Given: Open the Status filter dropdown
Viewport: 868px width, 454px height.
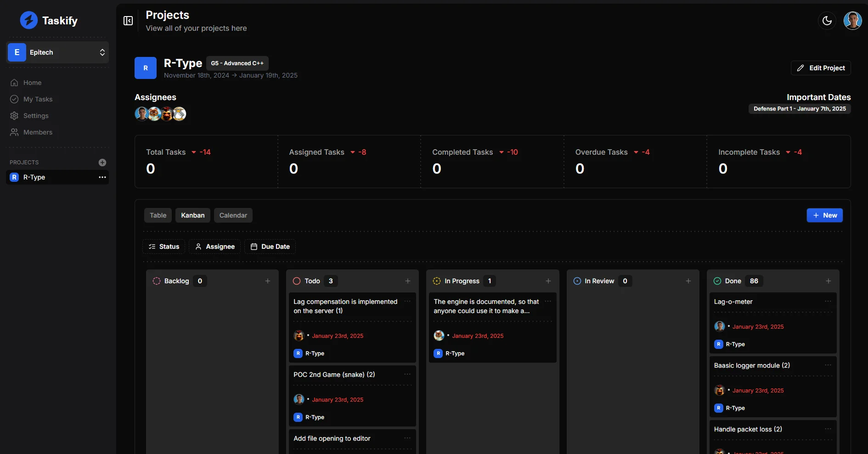Looking at the screenshot, I should click(164, 247).
